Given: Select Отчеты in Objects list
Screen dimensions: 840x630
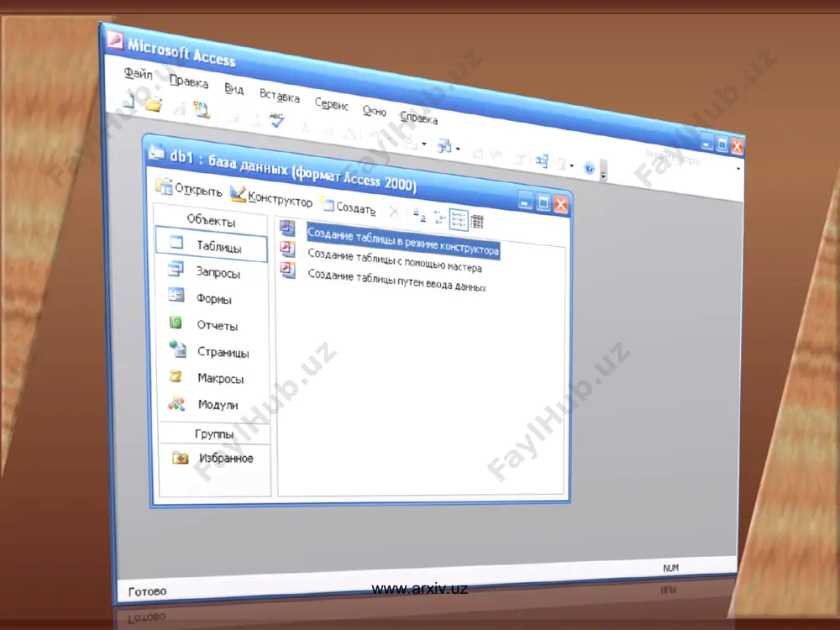Looking at the screenshot, I should point(218,325).
